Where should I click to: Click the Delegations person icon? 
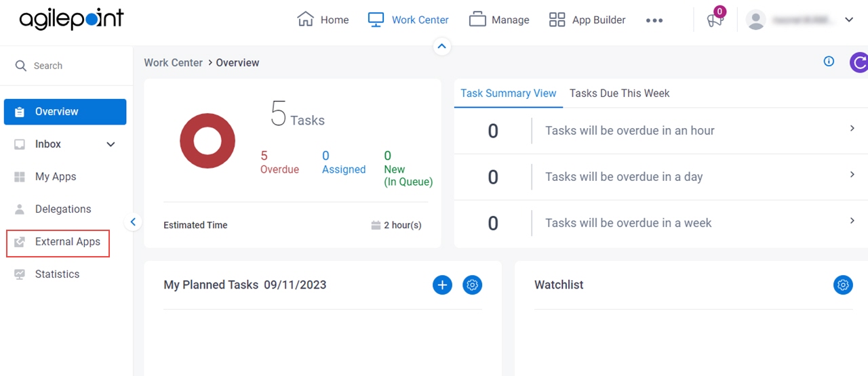click(20, 209)
